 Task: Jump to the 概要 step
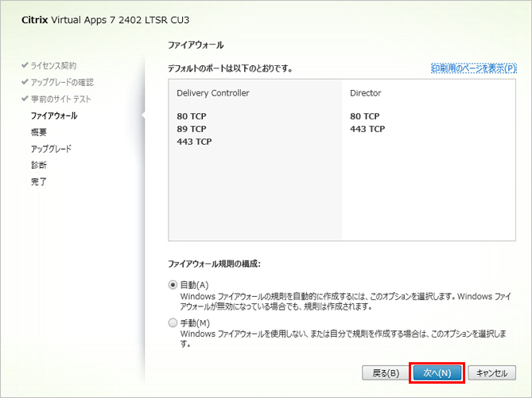(39, 132)
